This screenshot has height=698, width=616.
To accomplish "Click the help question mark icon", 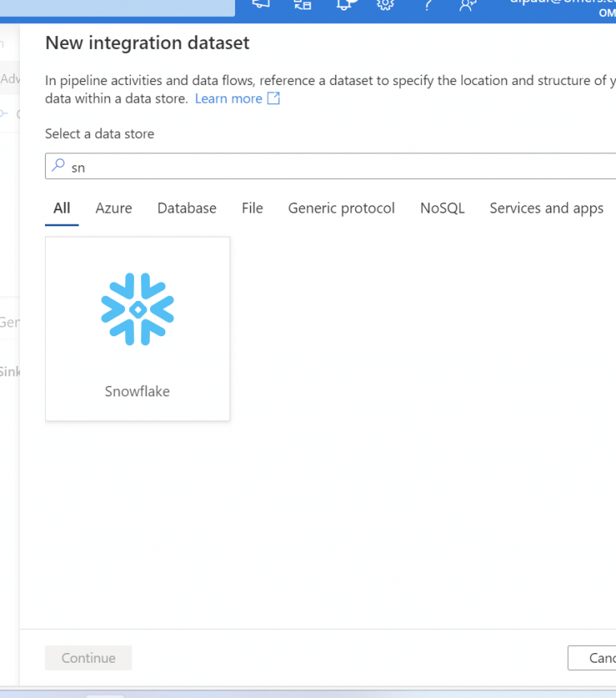I will (428, 5).
